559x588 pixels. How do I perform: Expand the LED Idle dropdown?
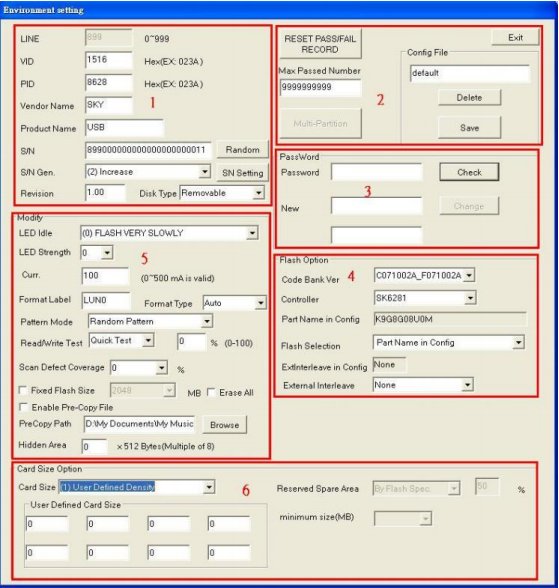pyautogui.click(x=252, y=233)
